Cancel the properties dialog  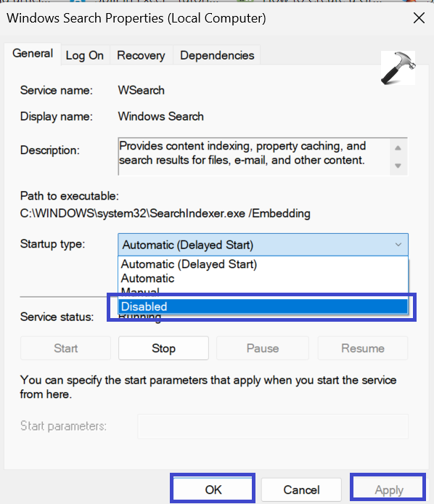301,489
